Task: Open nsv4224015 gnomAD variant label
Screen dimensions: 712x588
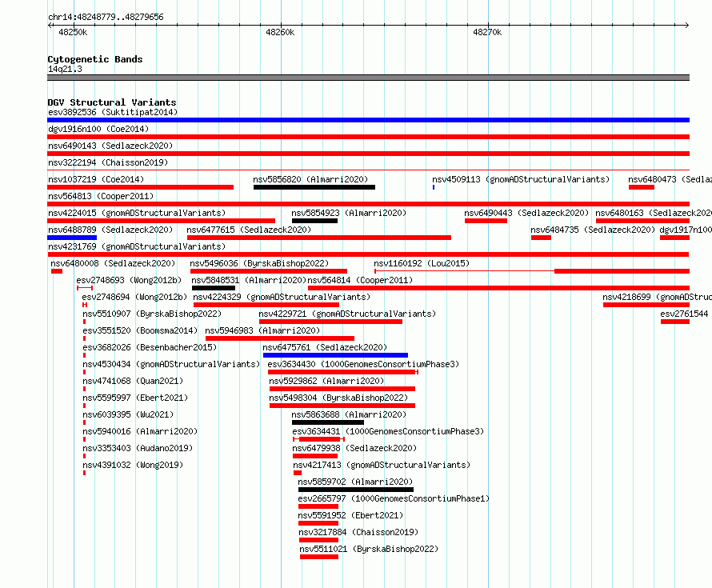Action: tap(137, 213)
